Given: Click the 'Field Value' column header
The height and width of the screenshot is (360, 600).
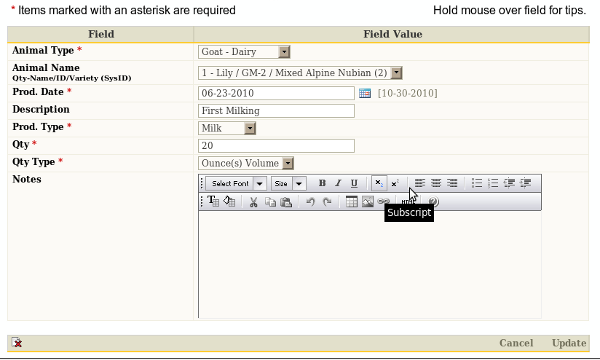Looking at the screenshot, I should click(393, 34).
